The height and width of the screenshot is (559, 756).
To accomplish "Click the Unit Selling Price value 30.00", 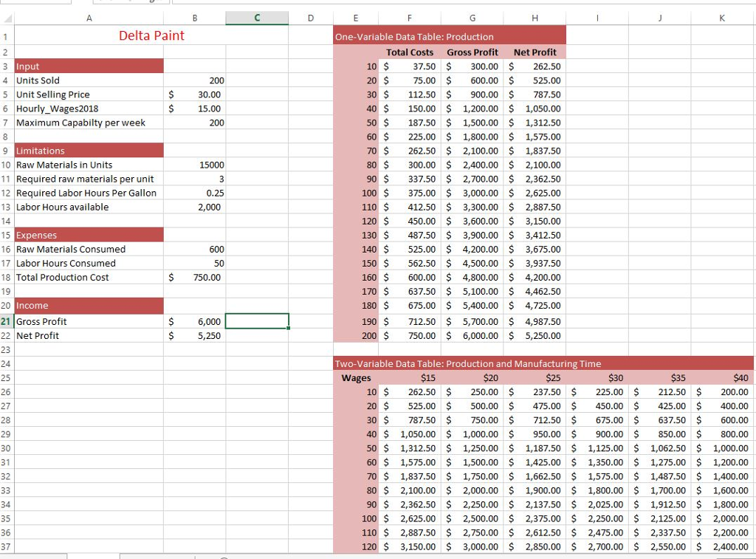I will pos(209,95).
